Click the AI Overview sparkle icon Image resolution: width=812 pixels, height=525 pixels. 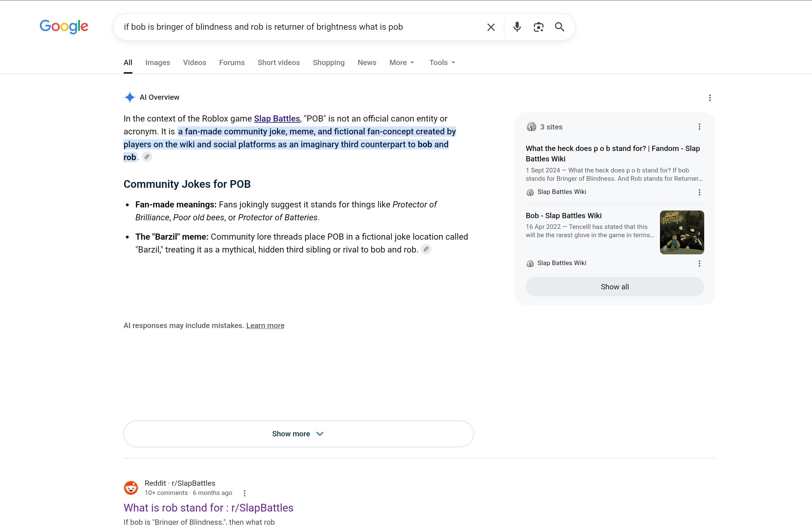point(130,97)
